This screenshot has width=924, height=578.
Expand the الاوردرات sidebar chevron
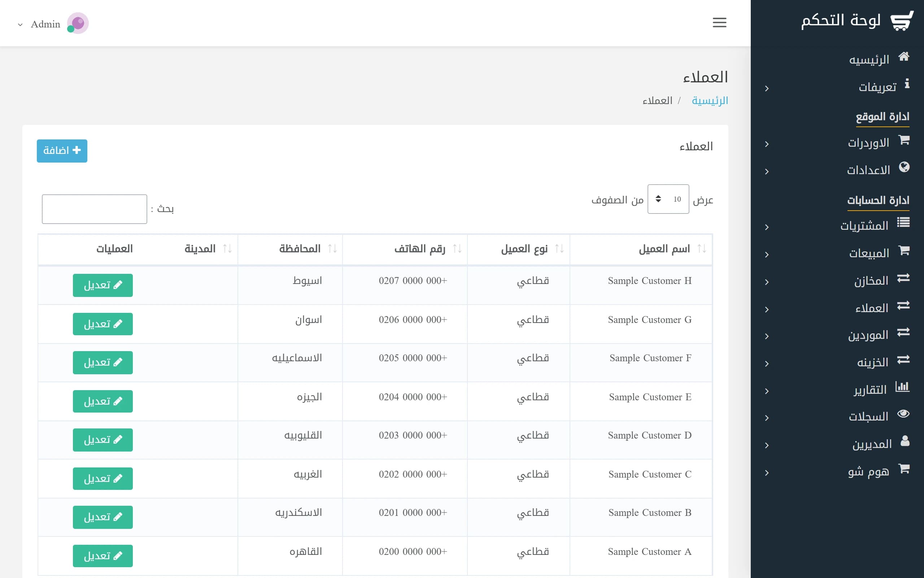767,144
